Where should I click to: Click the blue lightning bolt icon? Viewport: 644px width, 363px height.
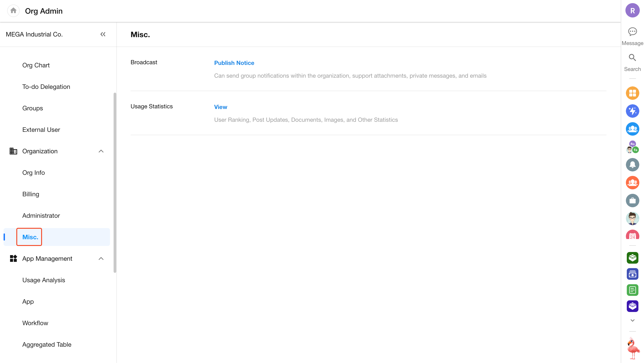(632, 111)
